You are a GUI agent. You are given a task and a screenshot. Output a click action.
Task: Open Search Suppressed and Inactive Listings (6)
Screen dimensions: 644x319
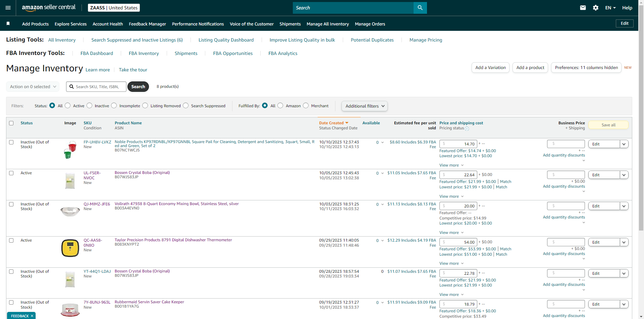tap(137, 40)
